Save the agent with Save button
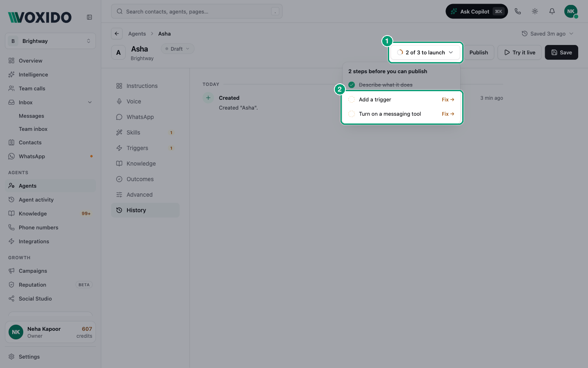The height and width of the screenshot is (368, 588). coord(561,52)
